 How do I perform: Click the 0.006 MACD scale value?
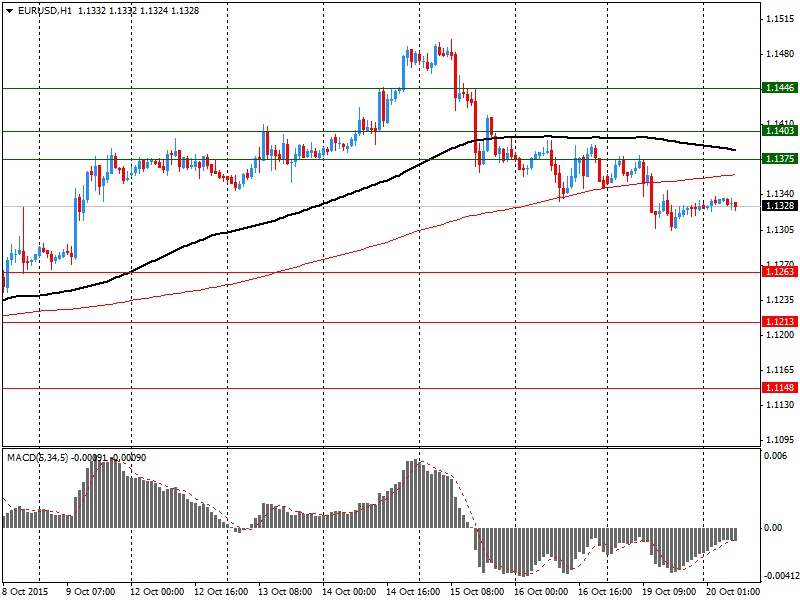tap(776, 456)
